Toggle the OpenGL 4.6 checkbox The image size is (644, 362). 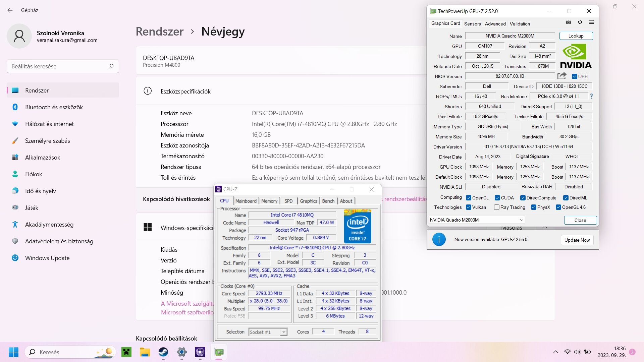558,207
